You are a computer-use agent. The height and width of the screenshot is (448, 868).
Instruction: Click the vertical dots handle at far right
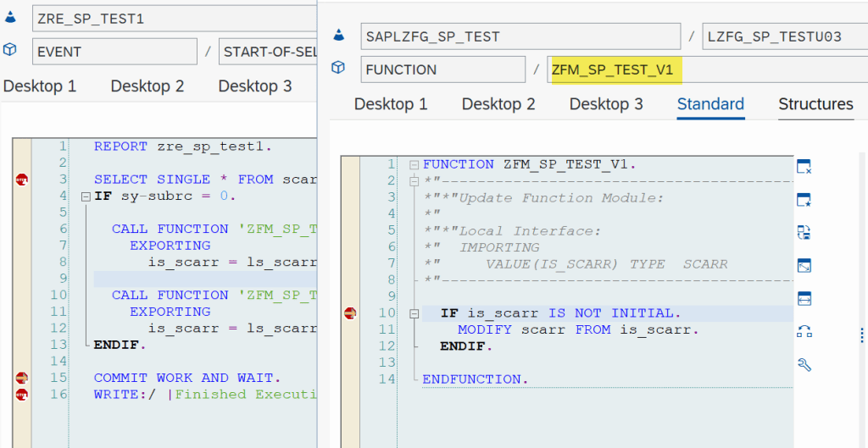pos(861,335)
